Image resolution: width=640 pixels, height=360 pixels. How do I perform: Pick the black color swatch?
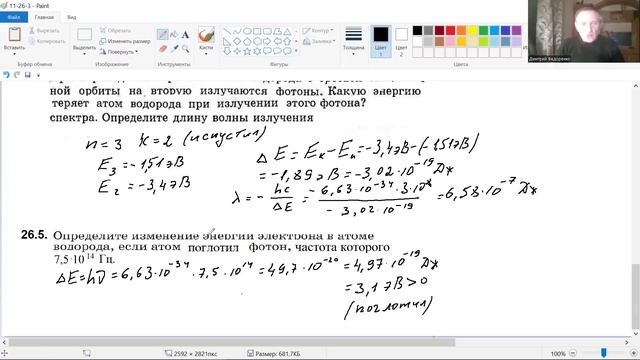click(x=417, y=31)
